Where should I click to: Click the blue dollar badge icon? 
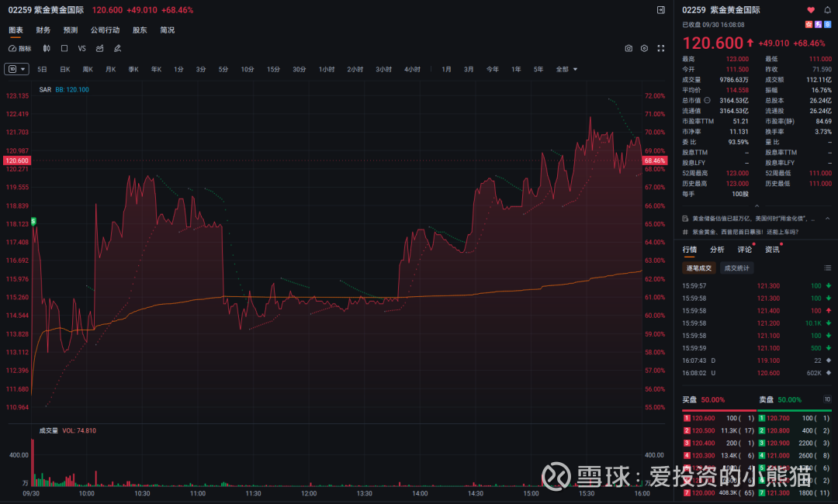pyautogui.click(x=827, y=25)
